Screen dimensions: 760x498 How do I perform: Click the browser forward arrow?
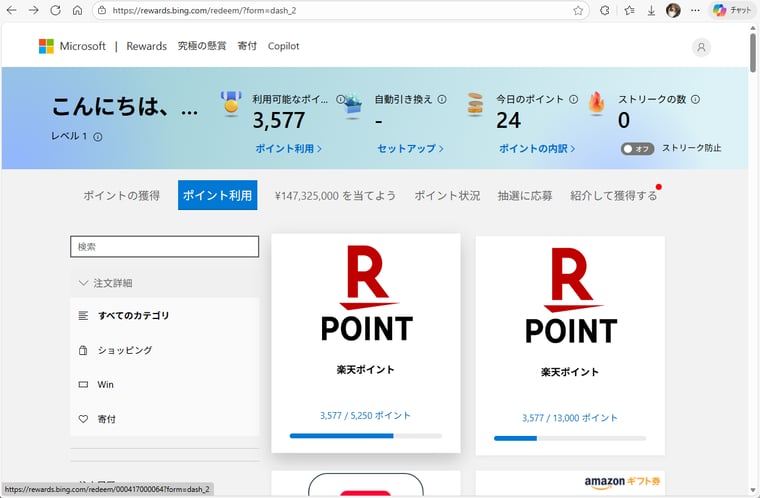point(33,10)
